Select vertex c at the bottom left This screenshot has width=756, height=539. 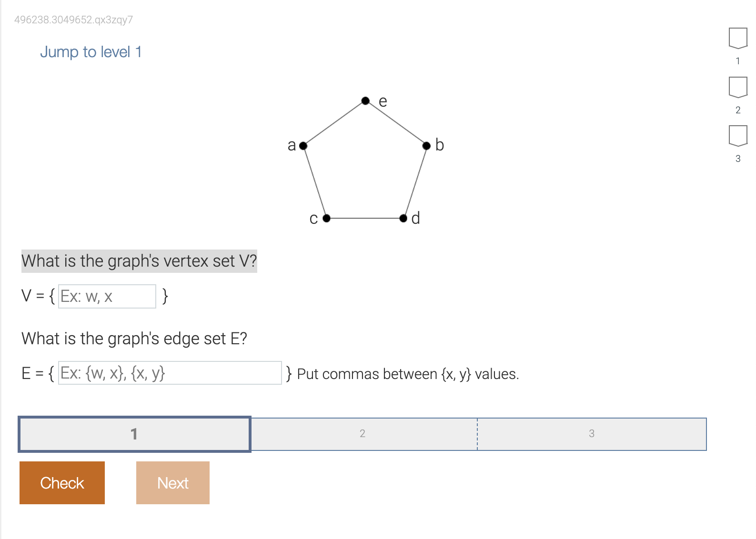(326, 219)
